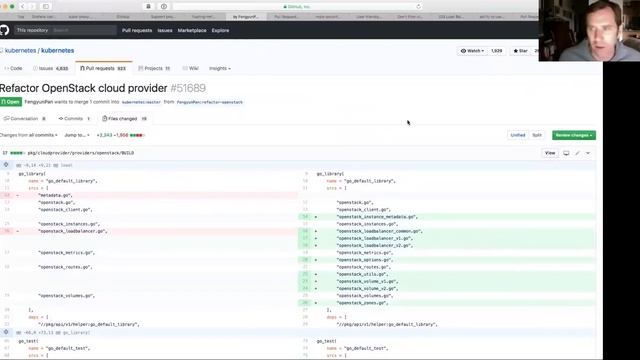This screenshot has height=360, width=640.
Task: Select the active FengyunP… browser tab
Action: click(246, 17)
